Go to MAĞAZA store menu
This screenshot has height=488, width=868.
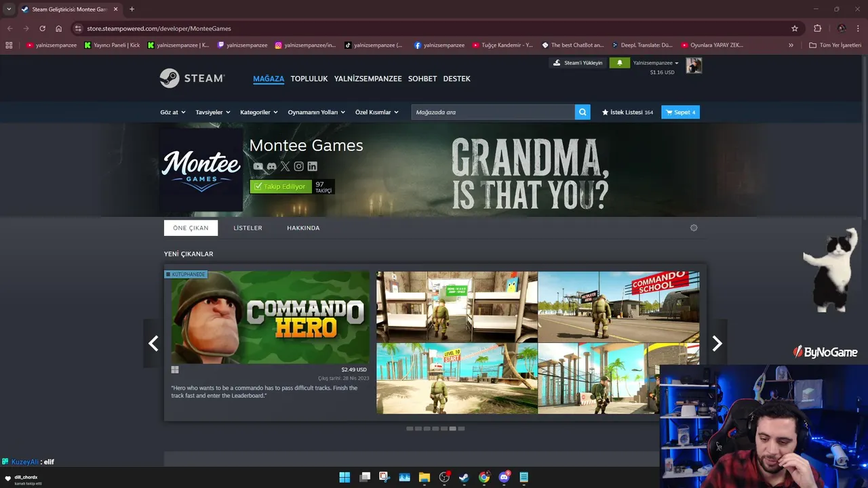(x=269, y=79)
